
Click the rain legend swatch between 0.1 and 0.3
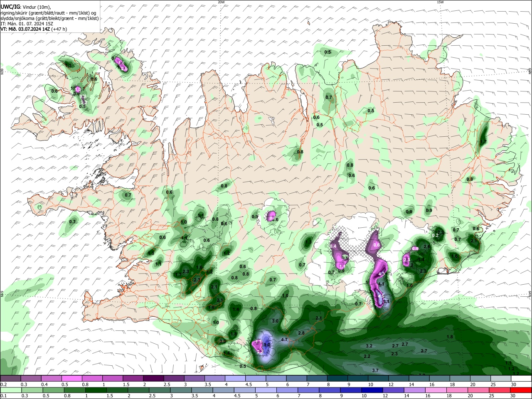point(10,390)
